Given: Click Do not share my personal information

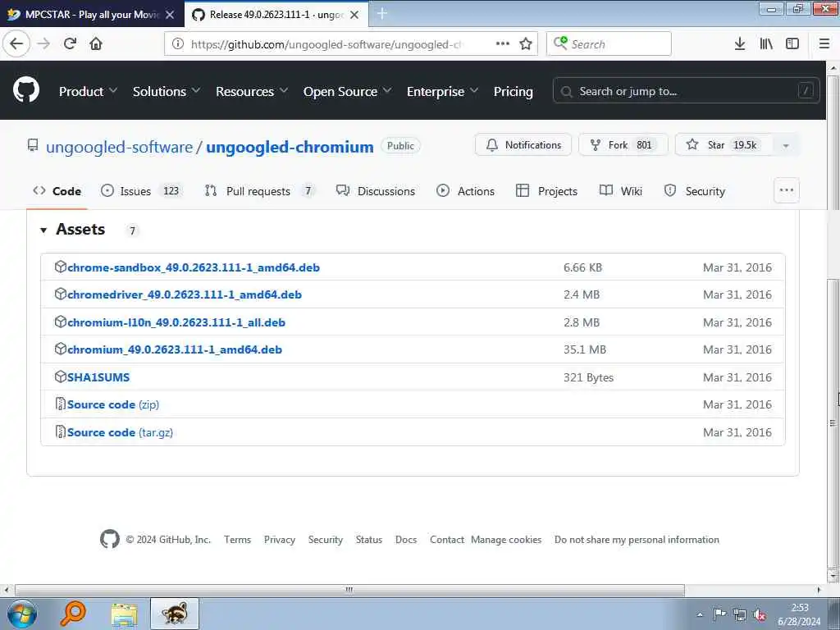Looking at the screenshot, I should tap(637, 540).
